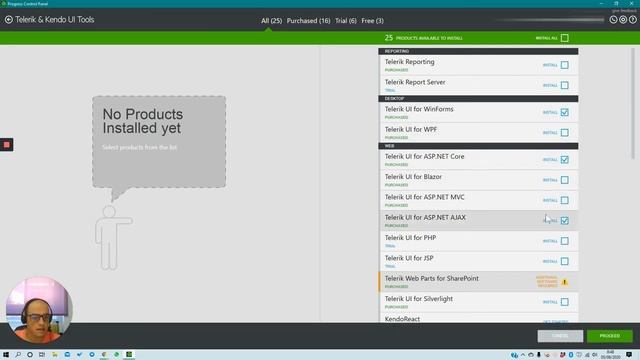Uncheck install box for Telerik UI for ASP.NET Core
Image resolution: width=640 pixels, height=360 pixels.
(x=564, y=160)
